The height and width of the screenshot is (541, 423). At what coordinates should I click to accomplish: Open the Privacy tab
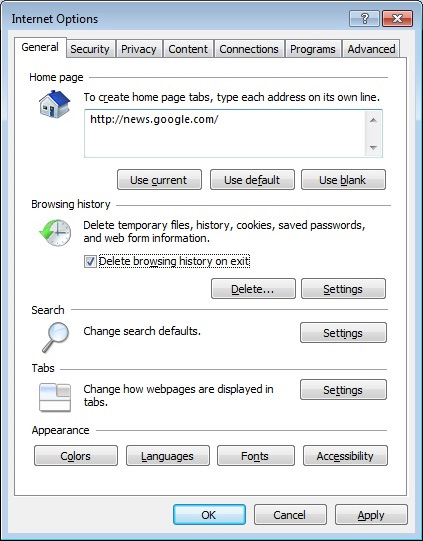click(139, 49)
